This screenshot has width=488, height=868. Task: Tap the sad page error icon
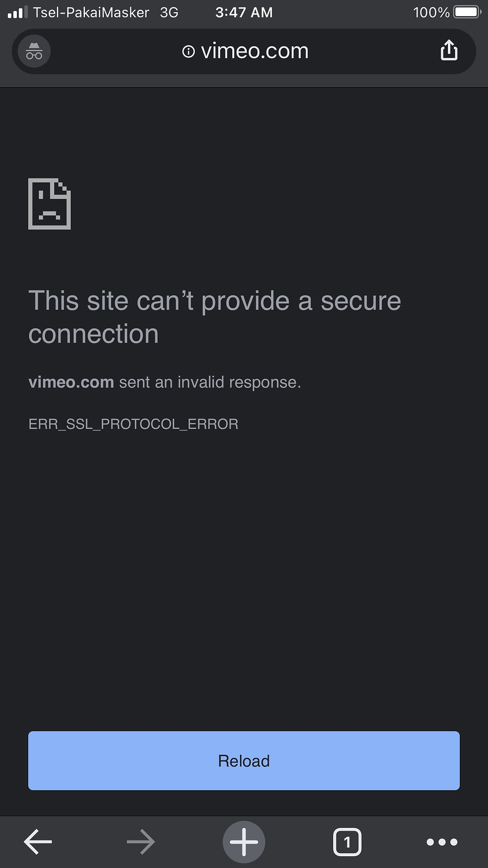coord(49,204)
